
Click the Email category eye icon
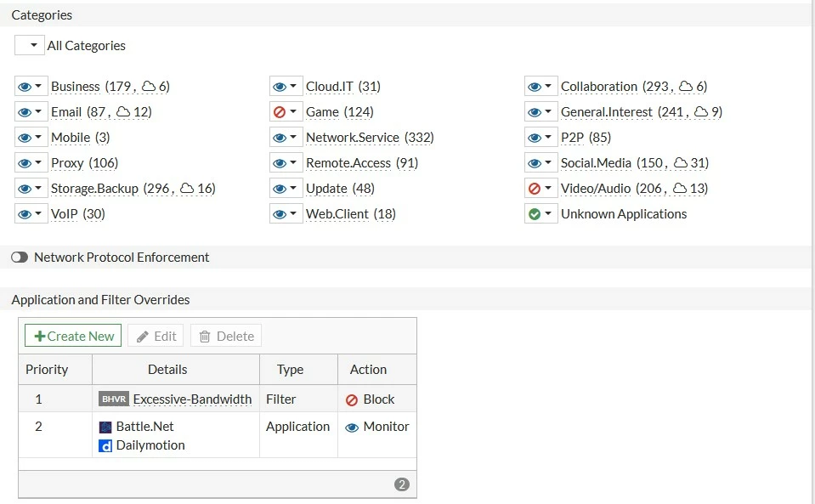point(25,111)
